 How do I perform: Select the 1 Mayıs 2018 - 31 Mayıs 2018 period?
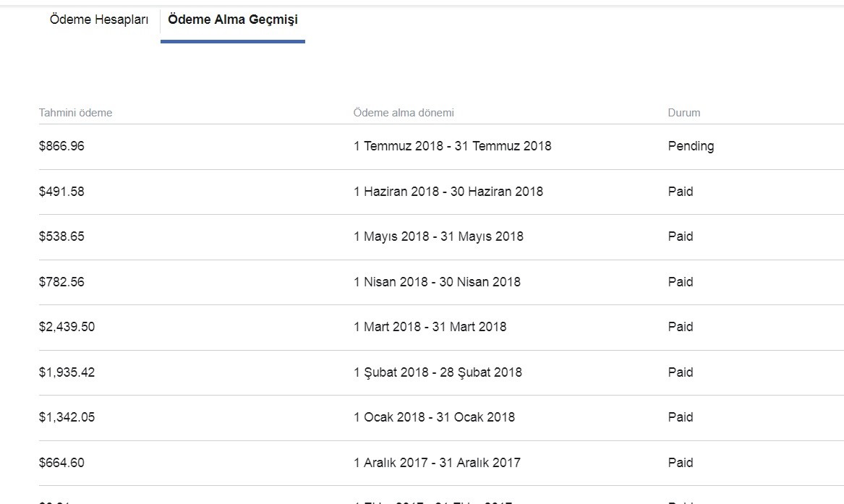point(439,236)
